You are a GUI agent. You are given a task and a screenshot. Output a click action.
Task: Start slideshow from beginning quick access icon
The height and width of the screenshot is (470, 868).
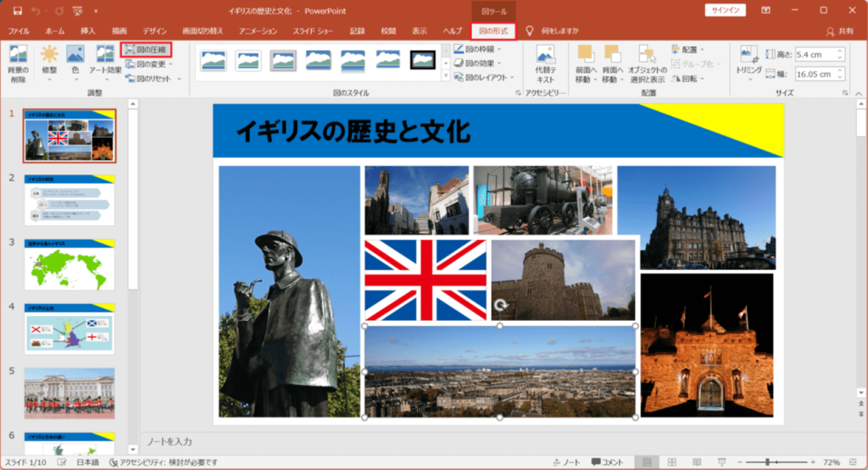pos(77,10)
